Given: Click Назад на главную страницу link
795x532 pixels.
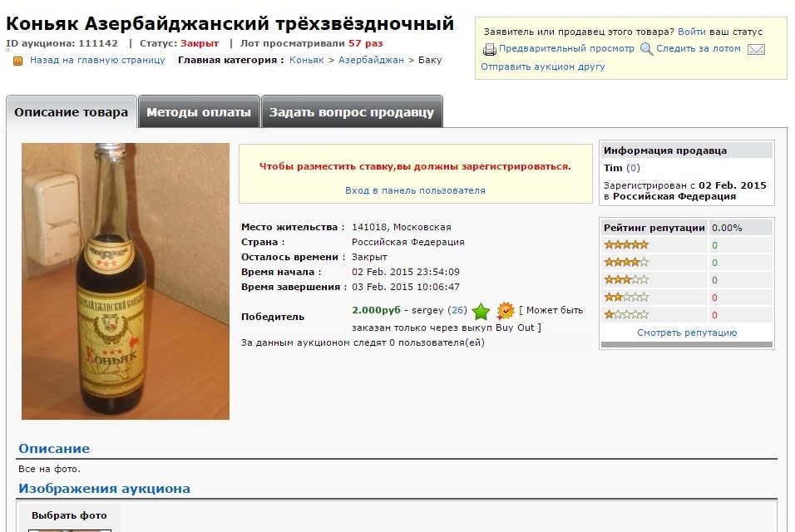Looking at the screenshot, I should tap(97, 60).
